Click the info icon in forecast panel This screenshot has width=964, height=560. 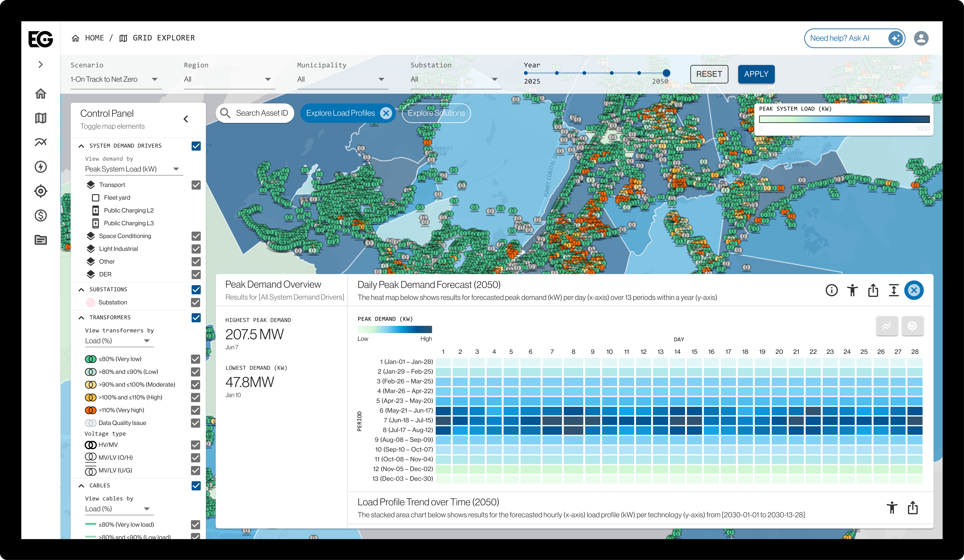[831, 291]
